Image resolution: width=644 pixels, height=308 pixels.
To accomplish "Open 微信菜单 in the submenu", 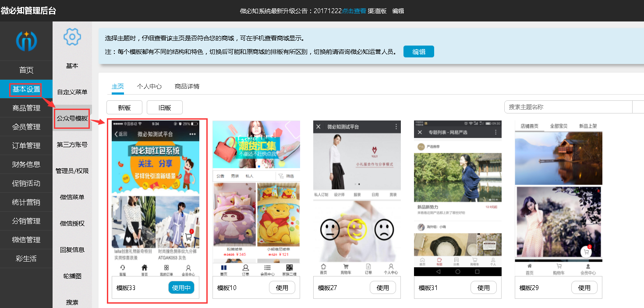I will point(72,197).
